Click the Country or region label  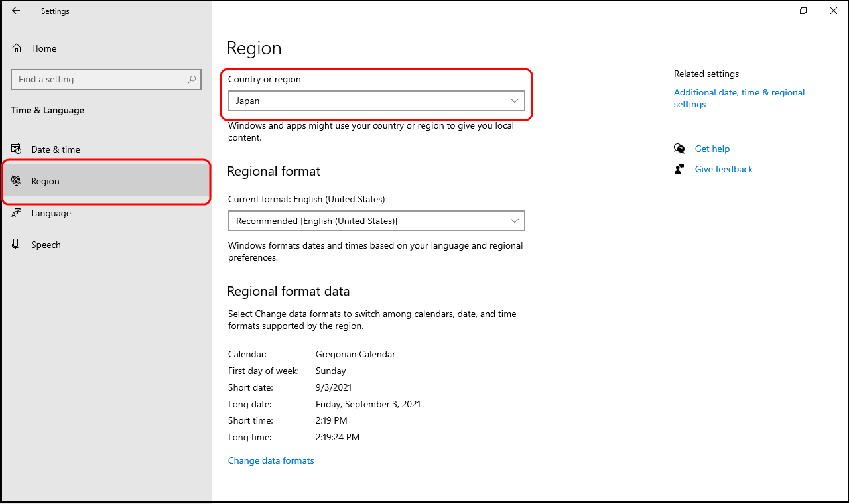(265, 79)
